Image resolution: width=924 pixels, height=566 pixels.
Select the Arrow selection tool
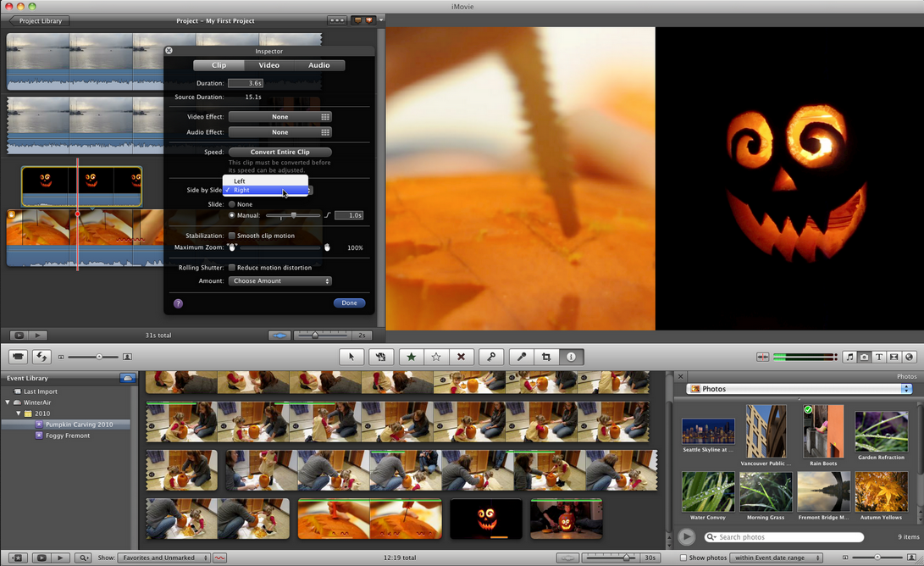click(x=351, y=357)
